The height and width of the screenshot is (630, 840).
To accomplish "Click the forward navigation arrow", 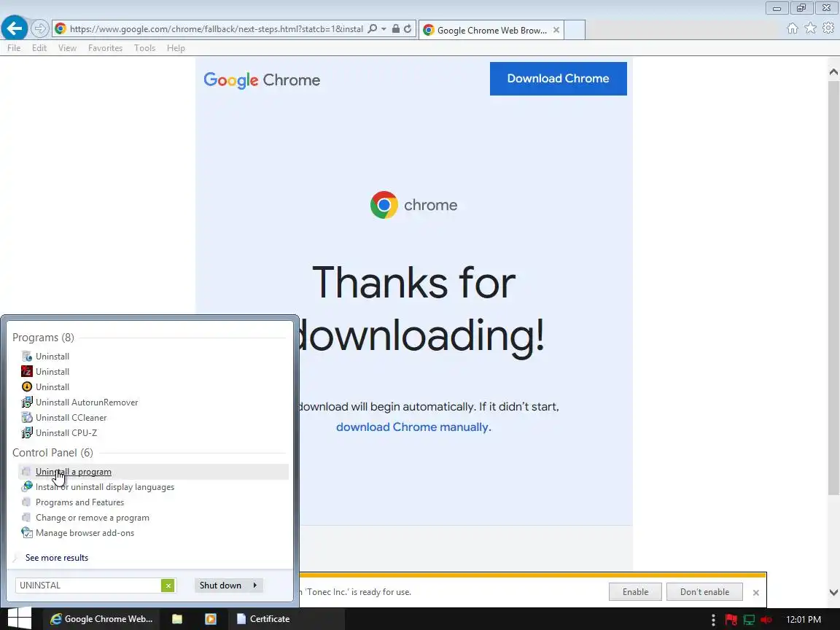I will pyautogui.click(x=39, y=28).
